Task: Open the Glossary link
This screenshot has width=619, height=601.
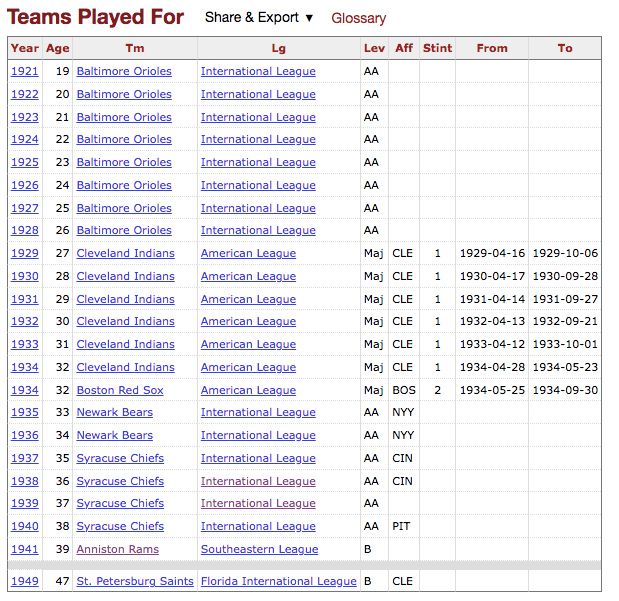Action: [x=358, y=18]
